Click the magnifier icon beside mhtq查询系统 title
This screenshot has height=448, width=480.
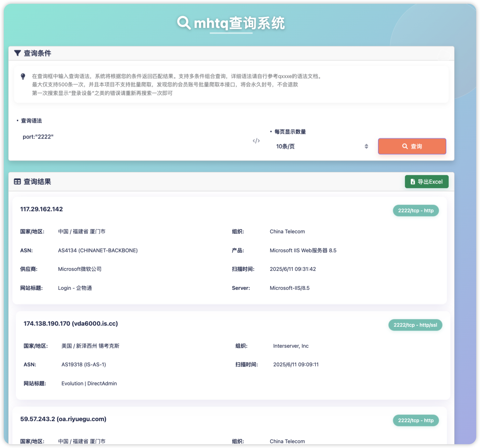click(x=184, y=23)
